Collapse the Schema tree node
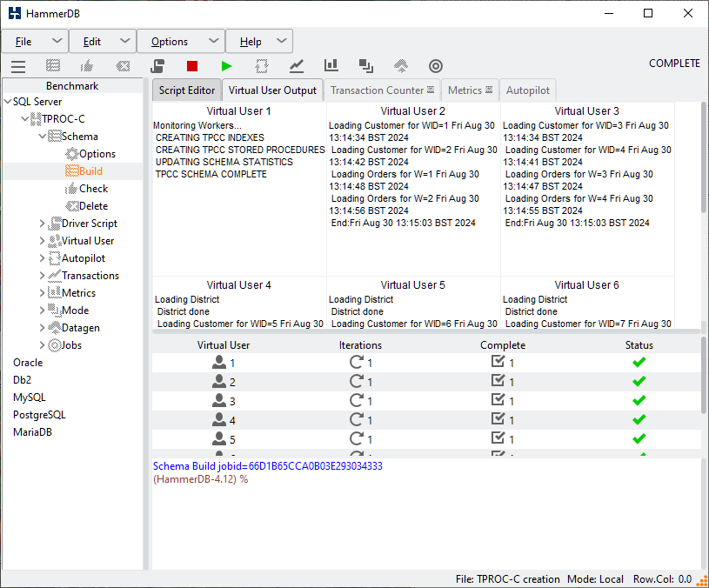Image resolution: width=709 pixels, height=588 pixels. pyautogui.click(x=43, y=137)
